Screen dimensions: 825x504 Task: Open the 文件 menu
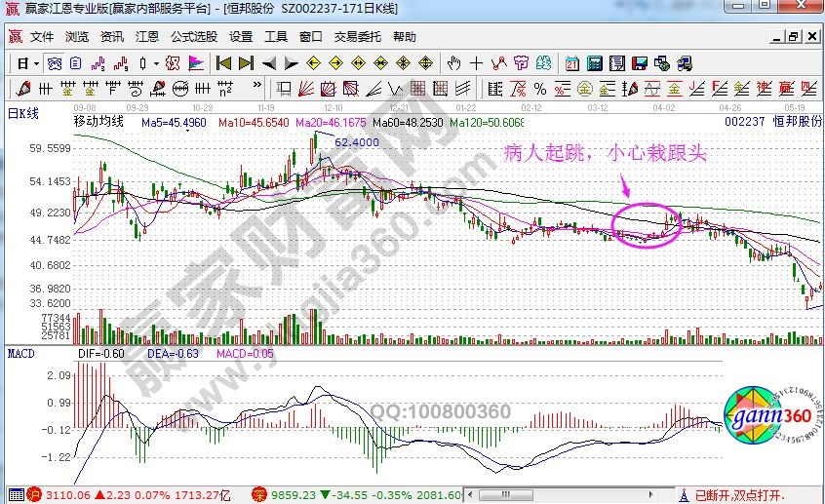tap(42, 37)
